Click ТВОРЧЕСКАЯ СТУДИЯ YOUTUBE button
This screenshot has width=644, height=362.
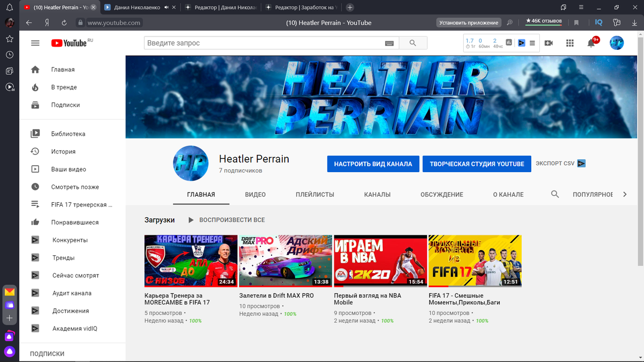point(477,164)
